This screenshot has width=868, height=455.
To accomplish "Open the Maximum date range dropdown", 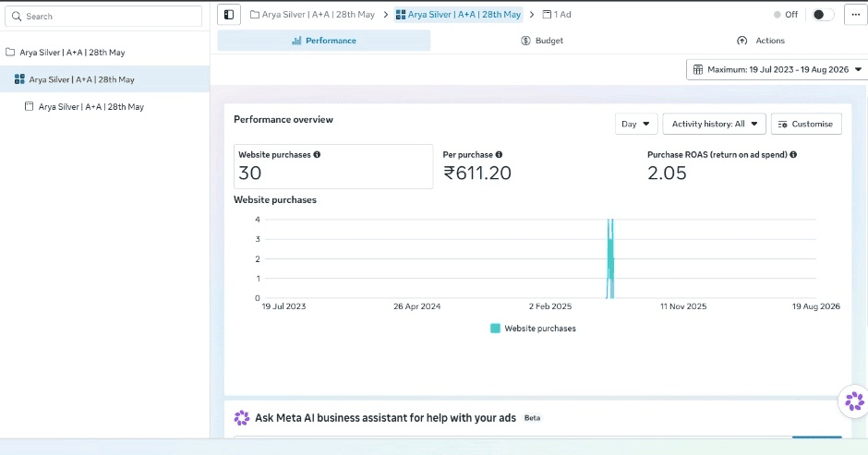I will click(778, 70).
